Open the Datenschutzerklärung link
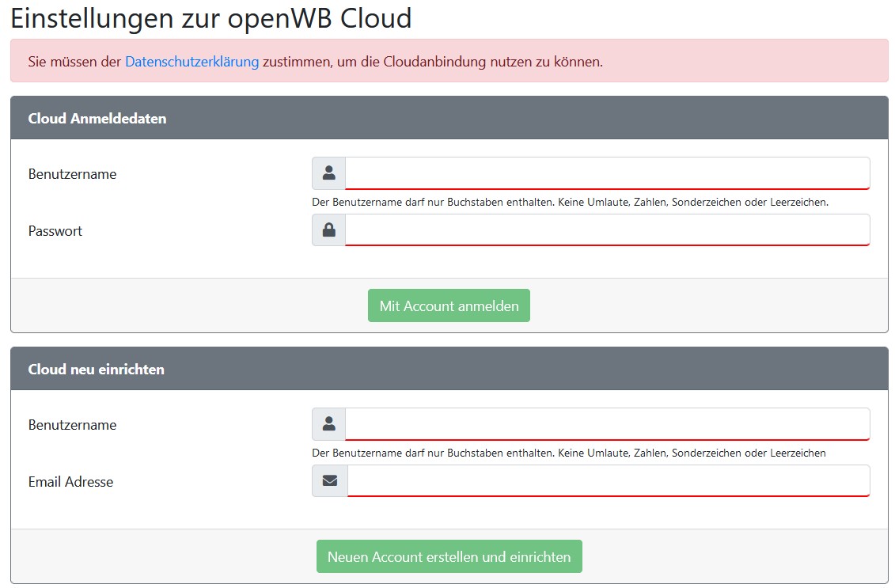This screenshot has height=588, width=895. (x=192, y=62)
